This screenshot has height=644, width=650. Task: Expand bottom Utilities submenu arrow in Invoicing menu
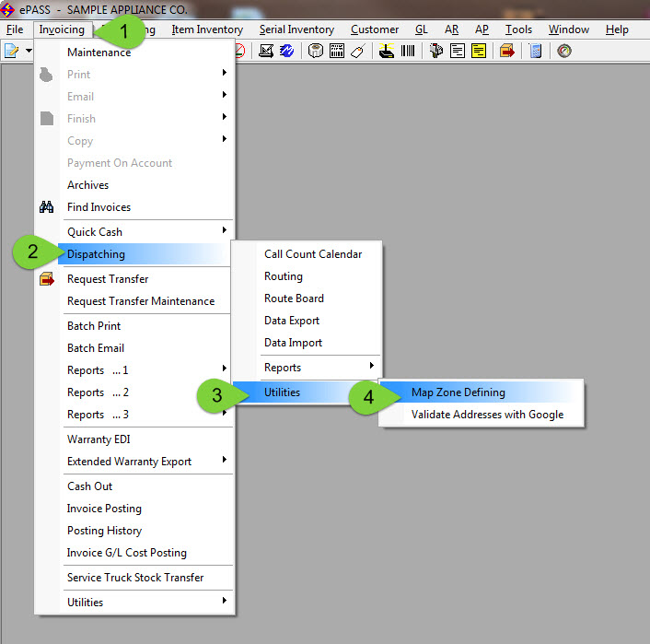[225, 601]
